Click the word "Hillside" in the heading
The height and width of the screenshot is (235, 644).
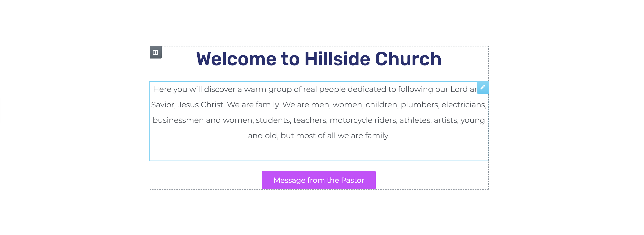click(x=337, y=59)
